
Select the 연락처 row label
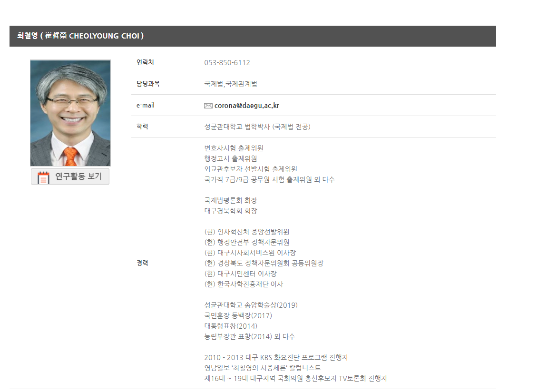(145, 62)
